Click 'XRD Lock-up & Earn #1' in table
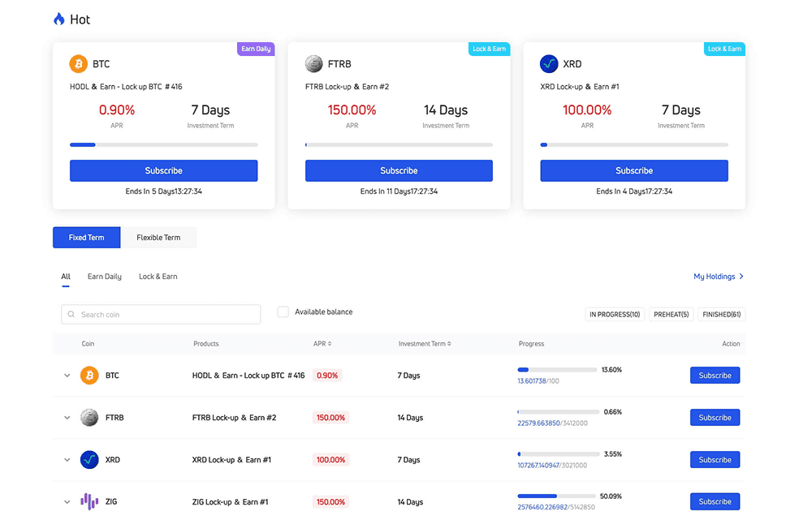The image size is (812, 520). click(x=231, y=459)
